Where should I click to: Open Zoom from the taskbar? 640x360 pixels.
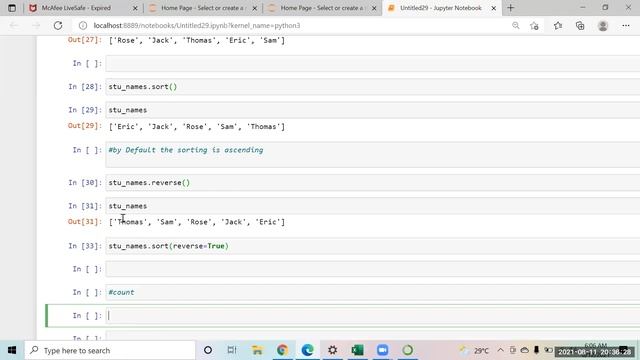[382, 350]
